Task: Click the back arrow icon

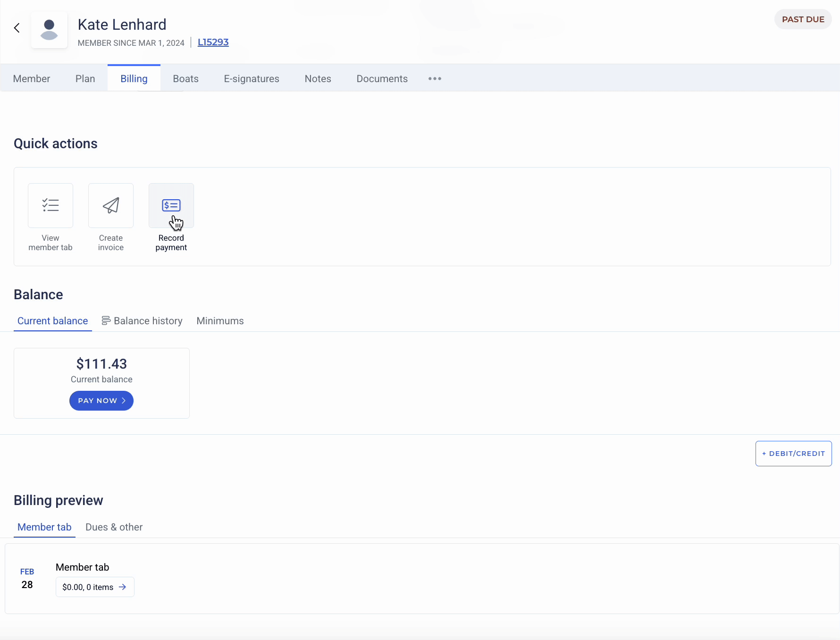Action: point(17,28)
